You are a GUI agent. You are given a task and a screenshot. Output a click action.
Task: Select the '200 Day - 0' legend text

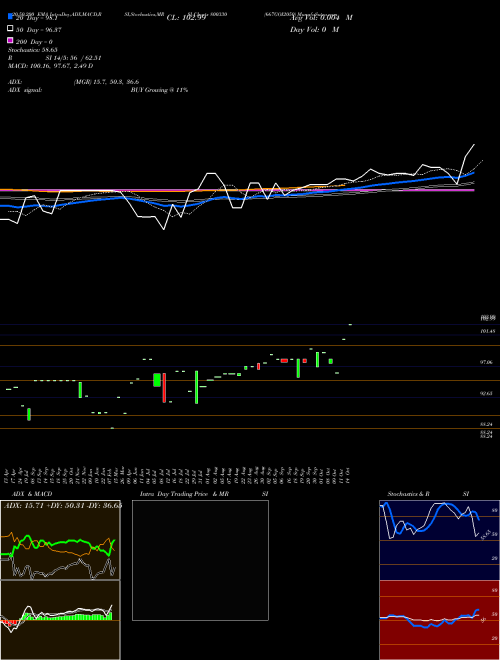(34, 42)
